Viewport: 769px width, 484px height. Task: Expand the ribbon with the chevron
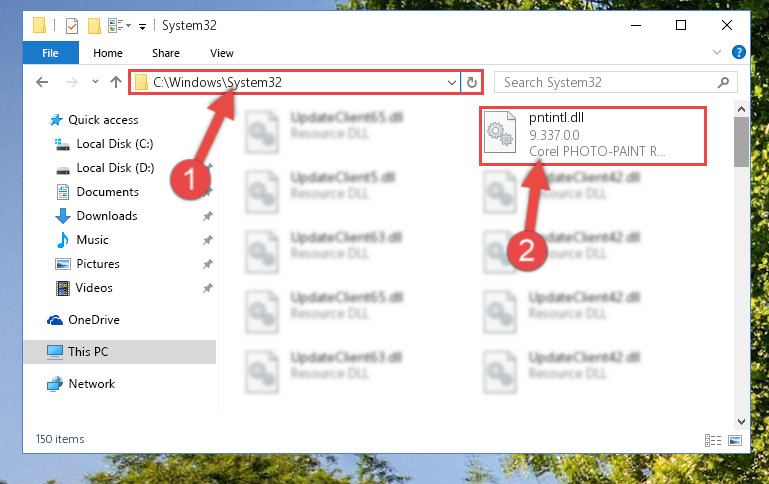pos(717,52)
